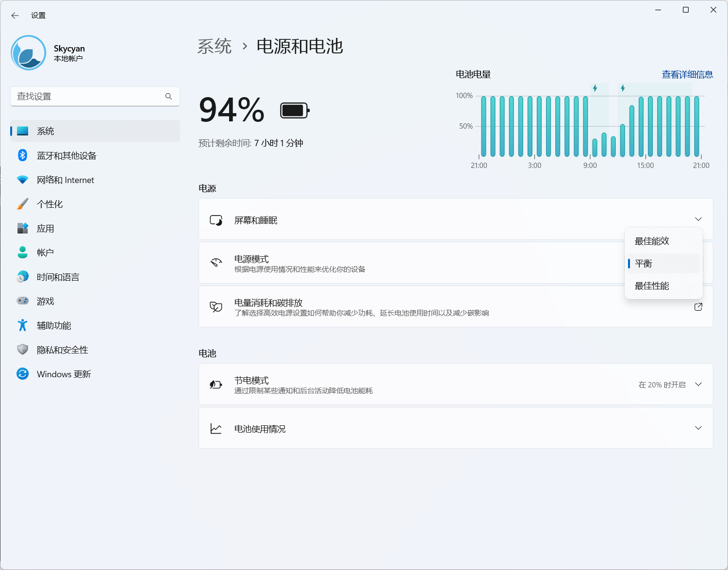Click 94% battery level text

[232, 110]
